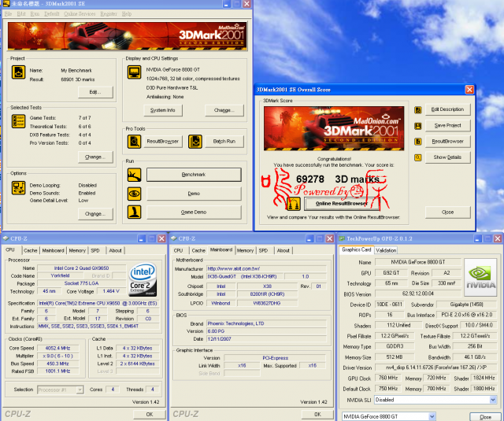Open the Validation tab in GPU-Z
The height and width of the screenshot is (421, 504).
(386, 250)
